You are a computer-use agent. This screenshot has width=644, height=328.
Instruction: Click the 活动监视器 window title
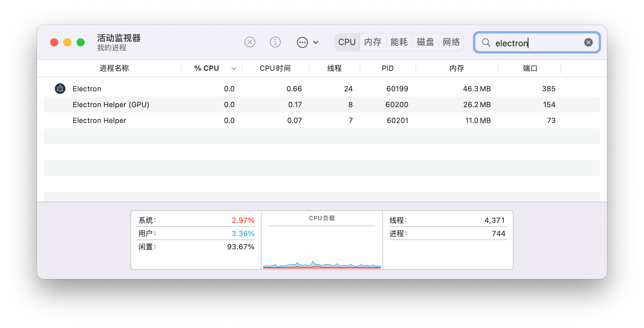click(119, 38)
